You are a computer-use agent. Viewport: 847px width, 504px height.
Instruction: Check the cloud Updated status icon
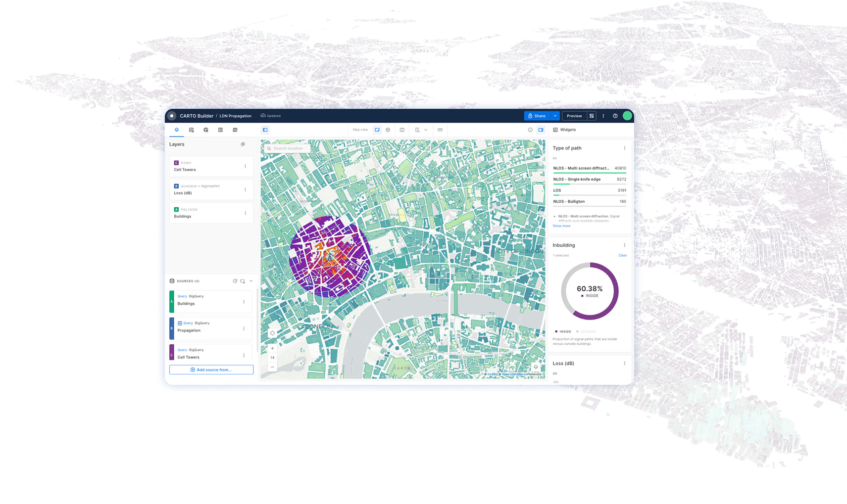pos(263,116)
